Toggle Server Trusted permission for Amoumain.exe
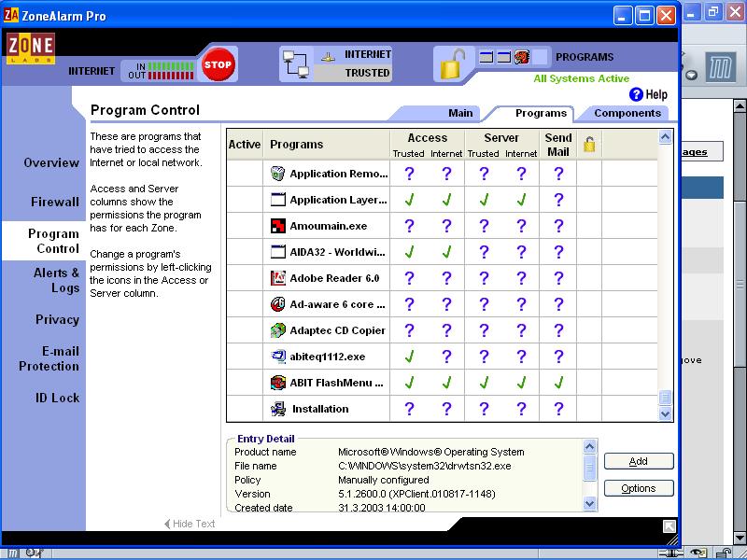 [x=484, y=226]
